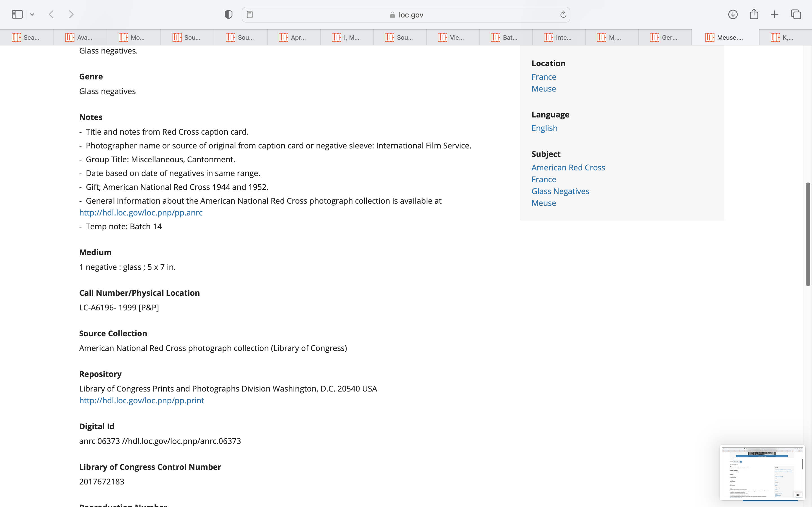Viewport: 812px width, 507px height.
Task: Toggle the Safari sidebar panel
Action: [x=17, y=14]
